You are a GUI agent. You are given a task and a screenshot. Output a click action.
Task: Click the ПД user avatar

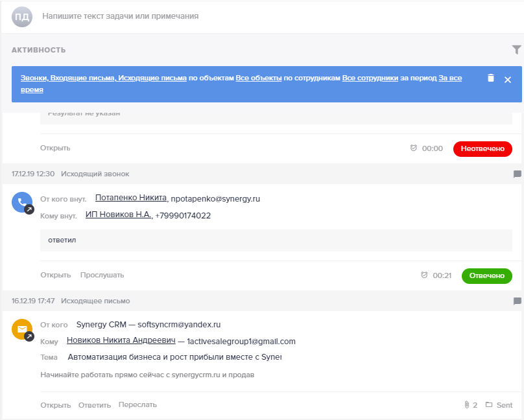21,16
